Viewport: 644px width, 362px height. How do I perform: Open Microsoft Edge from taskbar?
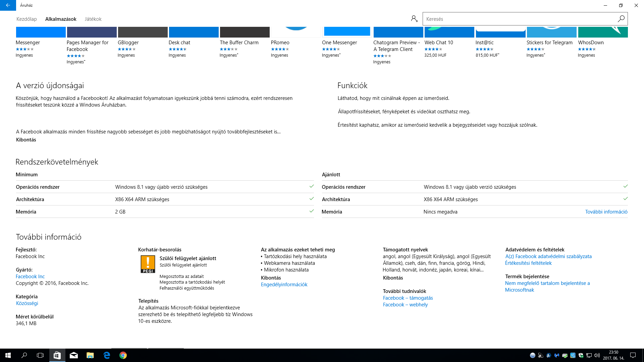point(107,355)
